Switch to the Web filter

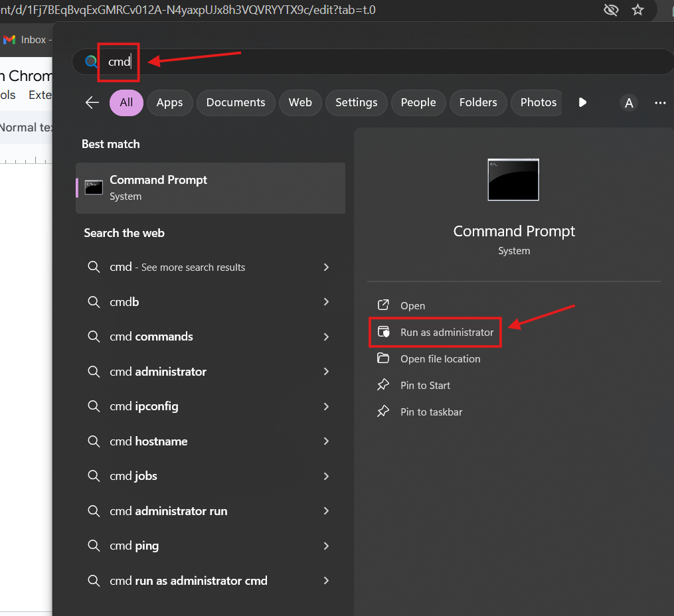point(300,103)
